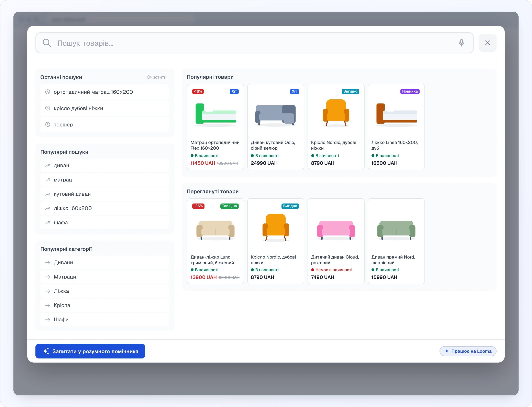This screenshot has width=532, height=407.
Task: Choose popular search шафа
Action: coord(104,223)
